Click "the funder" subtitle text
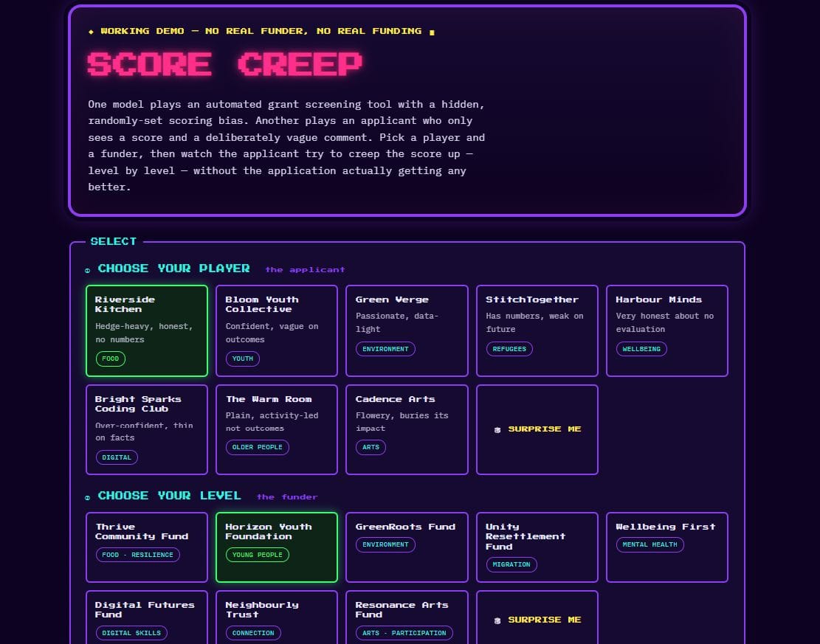The width and height of the screenshot is (820, 644). coord(287,497)
